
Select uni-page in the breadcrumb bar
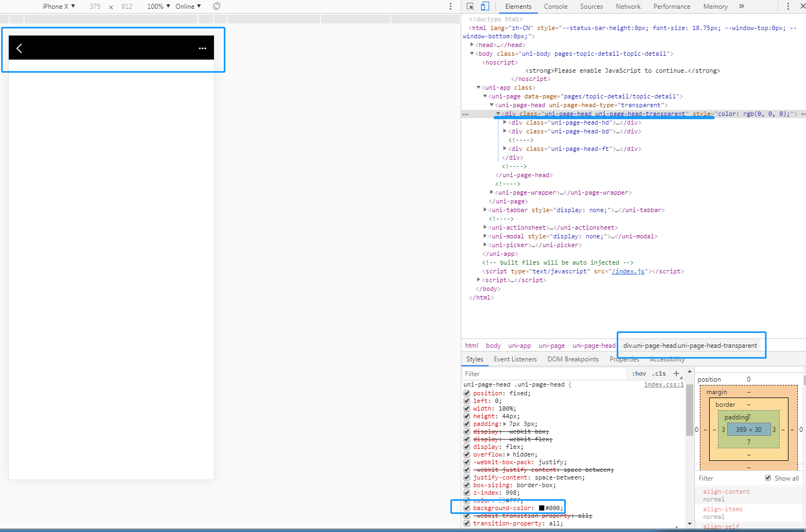[552, 346]
